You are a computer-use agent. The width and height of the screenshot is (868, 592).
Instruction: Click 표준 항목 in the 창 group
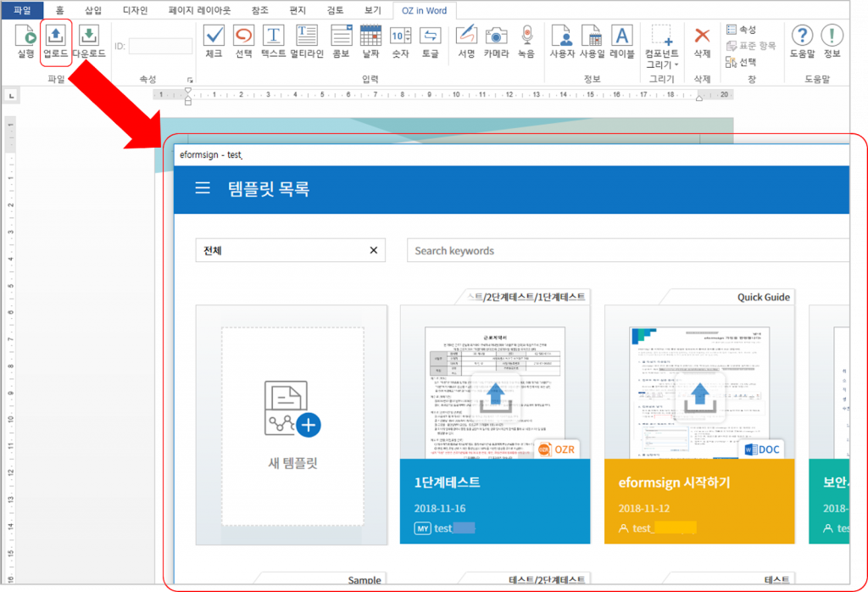coord(751,46)
